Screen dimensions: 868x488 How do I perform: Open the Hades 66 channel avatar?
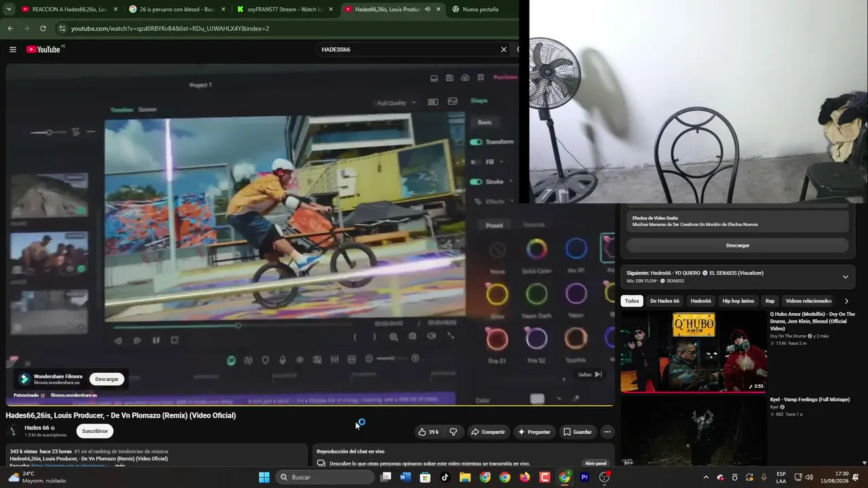pos(13,431)
